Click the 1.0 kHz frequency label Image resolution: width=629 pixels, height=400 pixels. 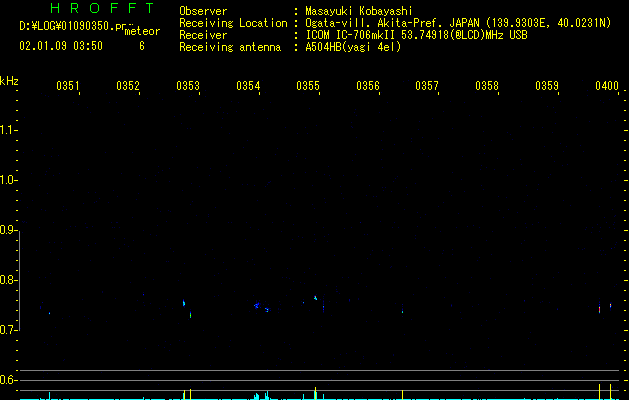(7, 180)
